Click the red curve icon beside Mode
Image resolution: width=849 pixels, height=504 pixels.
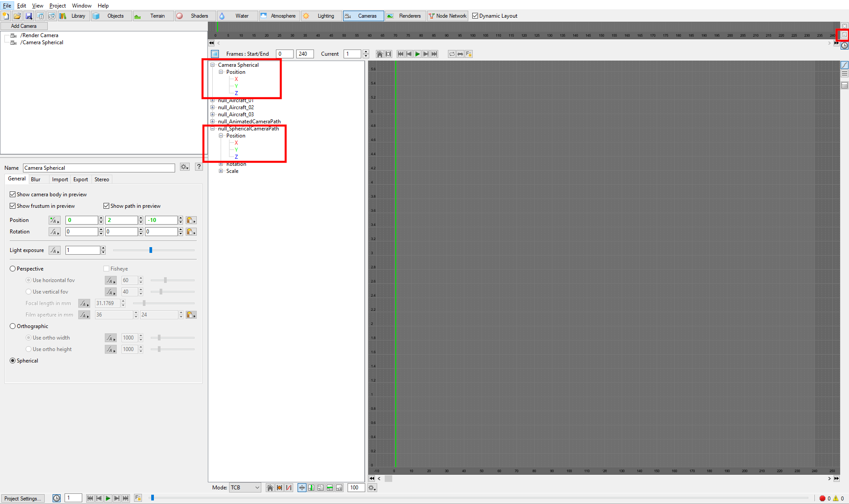[x=289, y=488]
